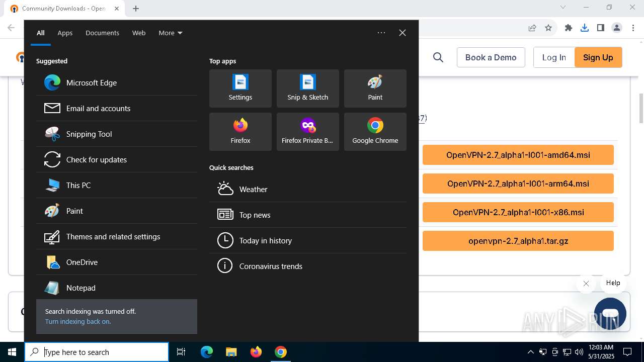Show hidden system tray icons
This screenshot has width=644, height=362.
point(530,352)
